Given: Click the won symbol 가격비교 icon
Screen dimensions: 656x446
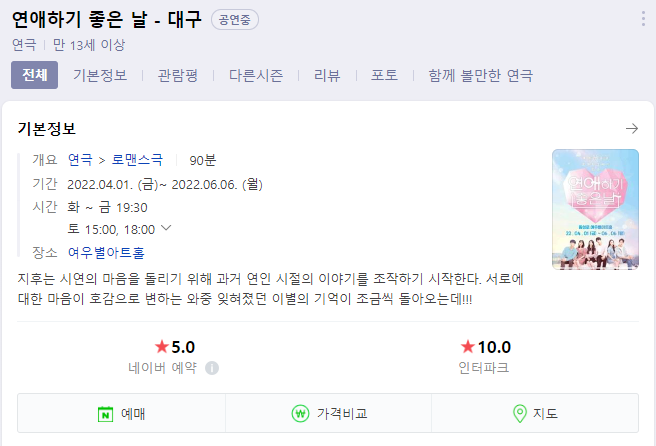Looking at the screenshot, I should point(300,413).
